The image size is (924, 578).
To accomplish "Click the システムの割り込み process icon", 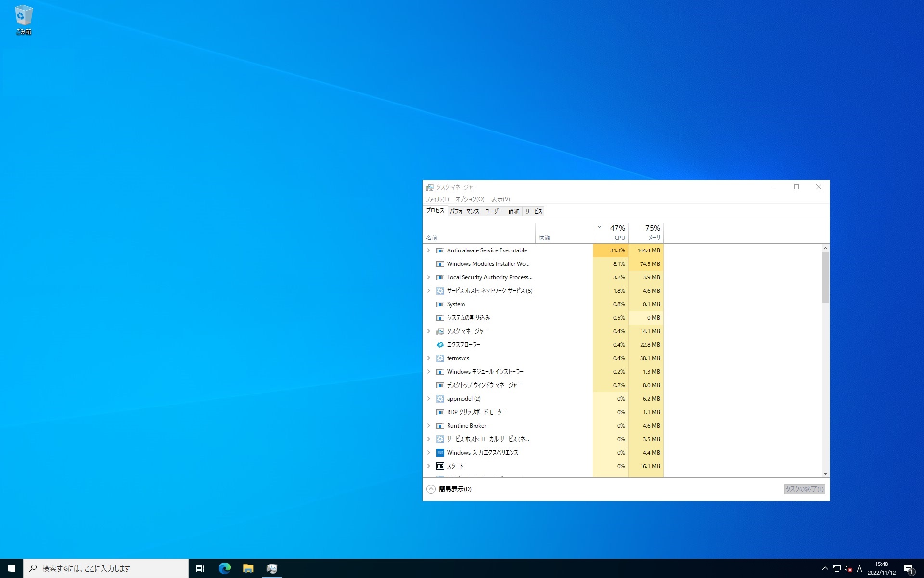I will (440, 318).
